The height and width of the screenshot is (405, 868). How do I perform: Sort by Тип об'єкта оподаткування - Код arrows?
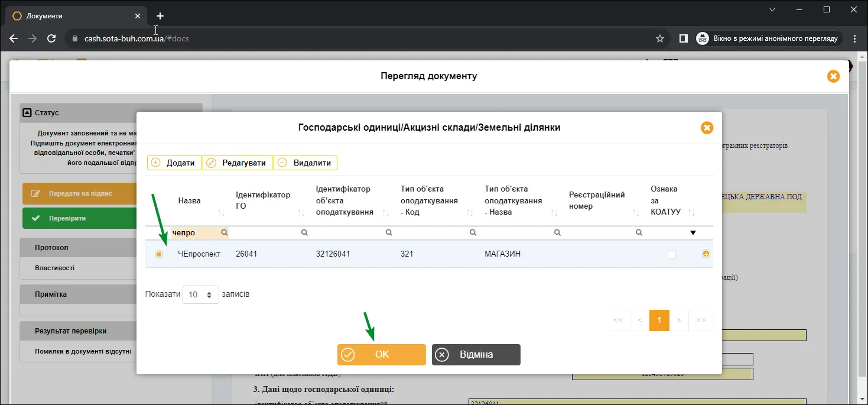tap(470, 212)
